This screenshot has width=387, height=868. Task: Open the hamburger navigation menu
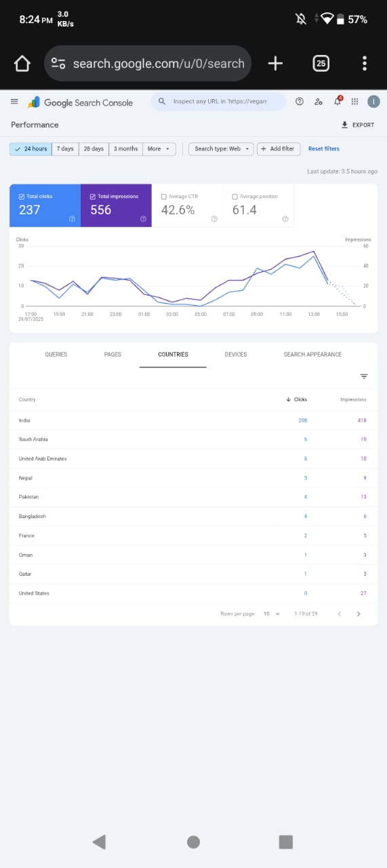(x=14, y=101)
